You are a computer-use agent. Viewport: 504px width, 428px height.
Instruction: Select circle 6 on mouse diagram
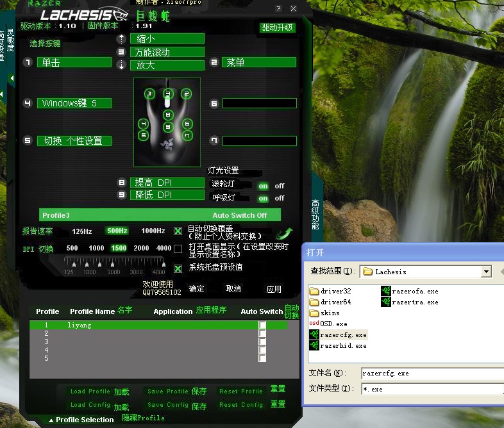(x=187, y=124)
